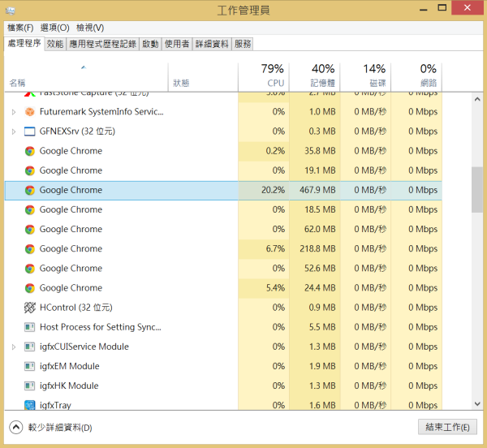Click the Chrome icon in the 24.4 MB row
This screenshot has height=448, width=487.
click(29, 288)
